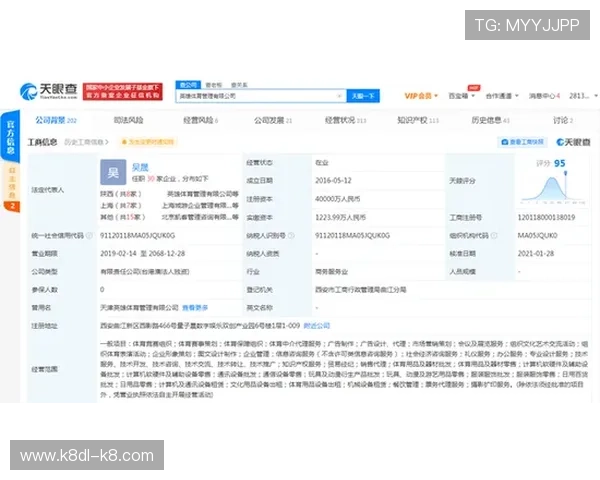Switch to the 讨论 tab
The image size is (600, 480).
click(x=563, y=120)
